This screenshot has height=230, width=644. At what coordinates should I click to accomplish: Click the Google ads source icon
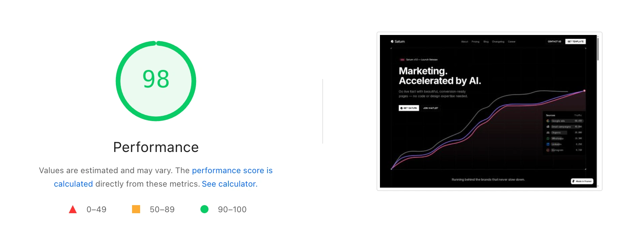pyautogui.click(x=548, y=121)
